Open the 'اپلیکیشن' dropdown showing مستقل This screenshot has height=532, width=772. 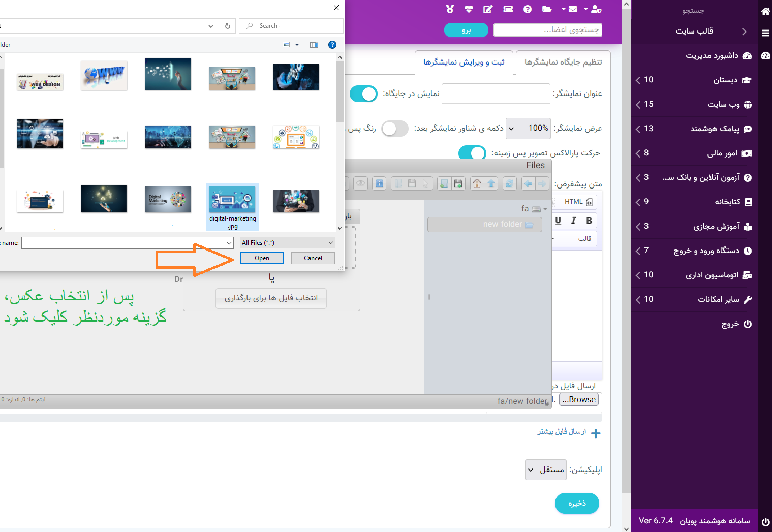[546, 470]
